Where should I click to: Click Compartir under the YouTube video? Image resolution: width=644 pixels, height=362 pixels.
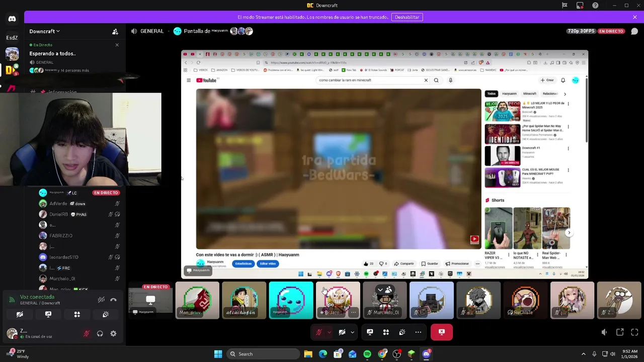pos(404,263)
